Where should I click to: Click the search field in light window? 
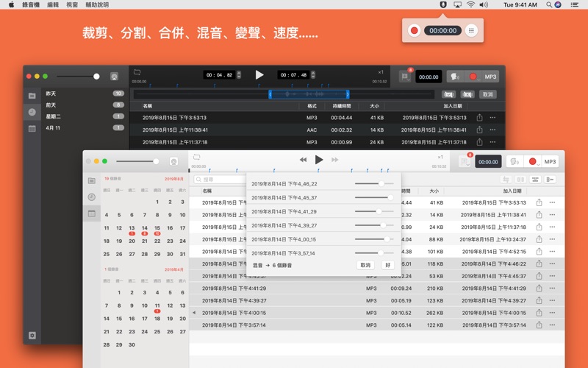tap(220, 180)
